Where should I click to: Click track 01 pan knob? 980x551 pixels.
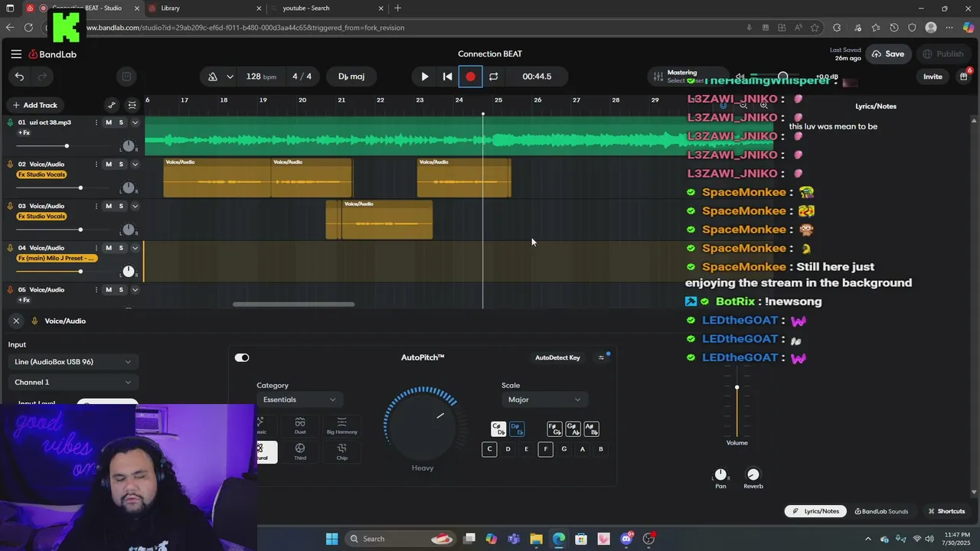pyautogui.click(x=129, y=146)
